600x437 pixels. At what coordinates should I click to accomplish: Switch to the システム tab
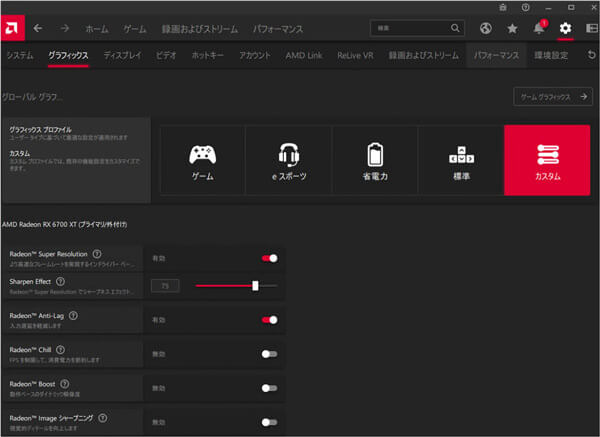pyautogui.click(x=20, y=55)
